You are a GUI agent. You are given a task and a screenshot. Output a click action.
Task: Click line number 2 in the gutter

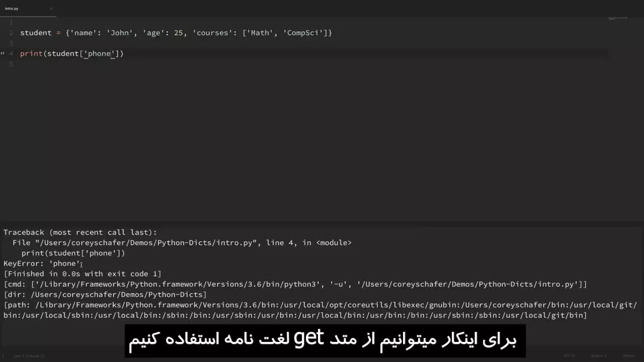click(11, 33)
